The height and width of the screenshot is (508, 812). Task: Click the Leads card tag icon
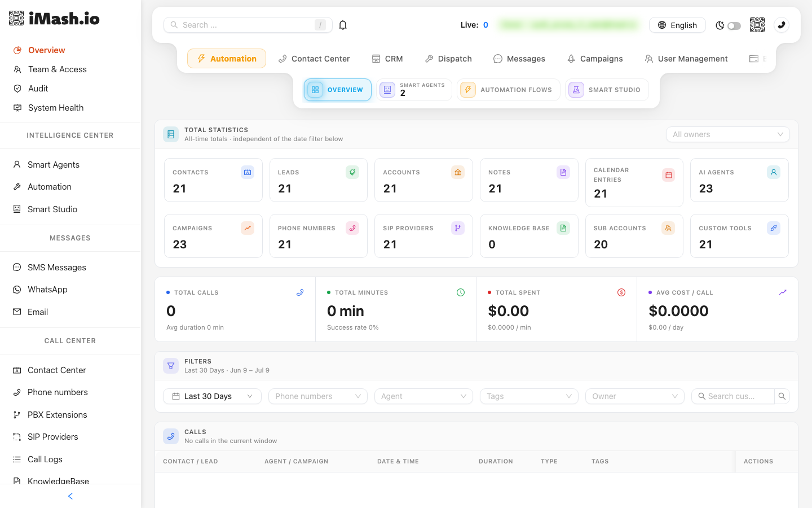[352, 172]
